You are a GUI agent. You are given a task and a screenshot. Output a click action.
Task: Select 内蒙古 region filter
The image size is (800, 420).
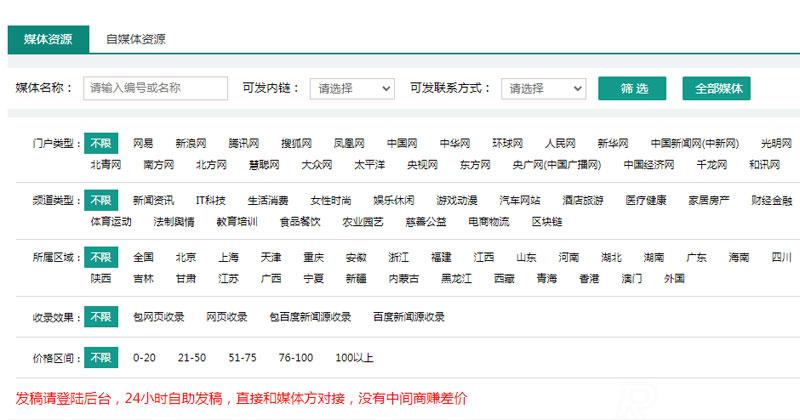click(405, 278)
